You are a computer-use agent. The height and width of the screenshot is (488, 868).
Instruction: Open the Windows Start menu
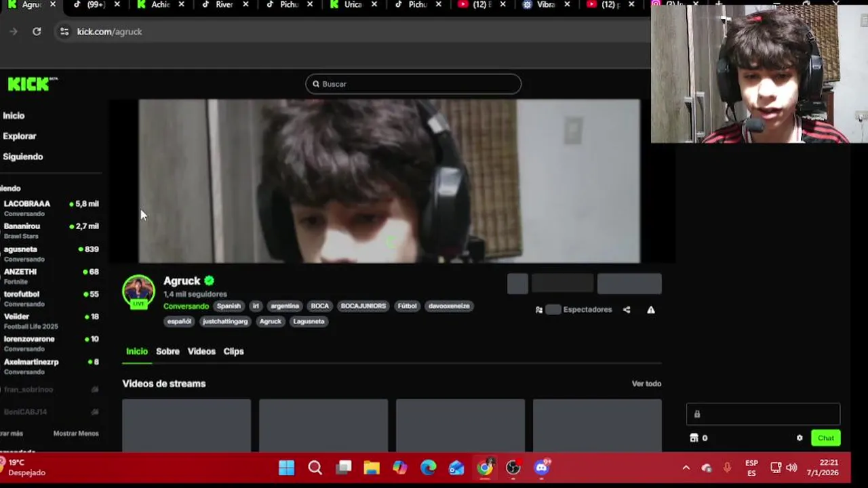click(287, 468)
